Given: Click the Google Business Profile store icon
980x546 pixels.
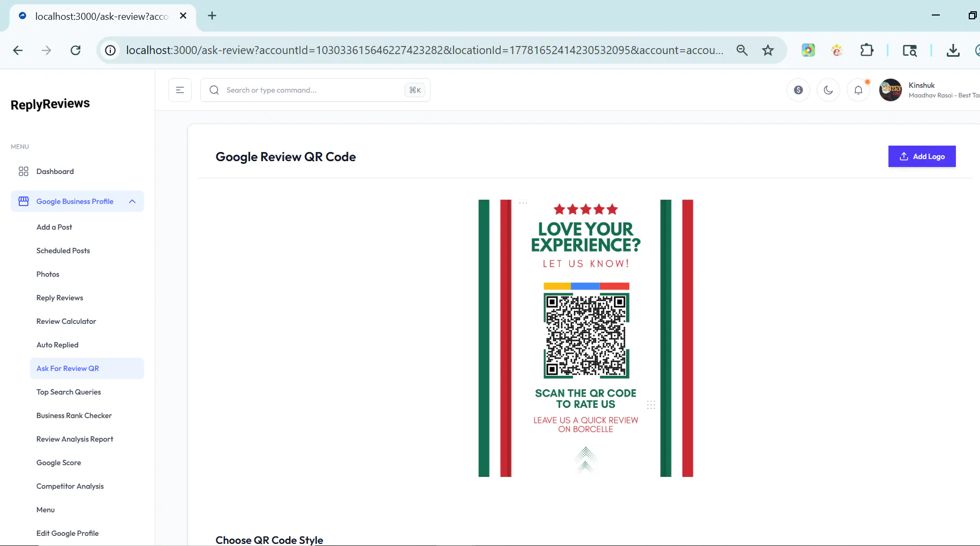Looking at the screenshot, I should tap(24, 201).
